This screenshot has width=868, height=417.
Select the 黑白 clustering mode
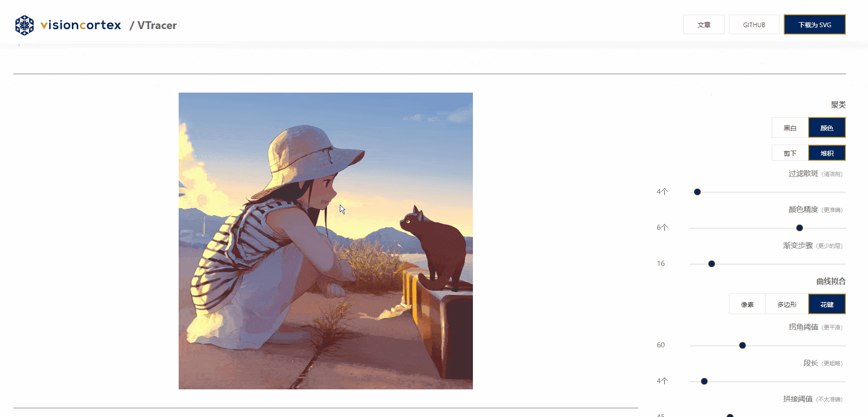coord(790,128)
